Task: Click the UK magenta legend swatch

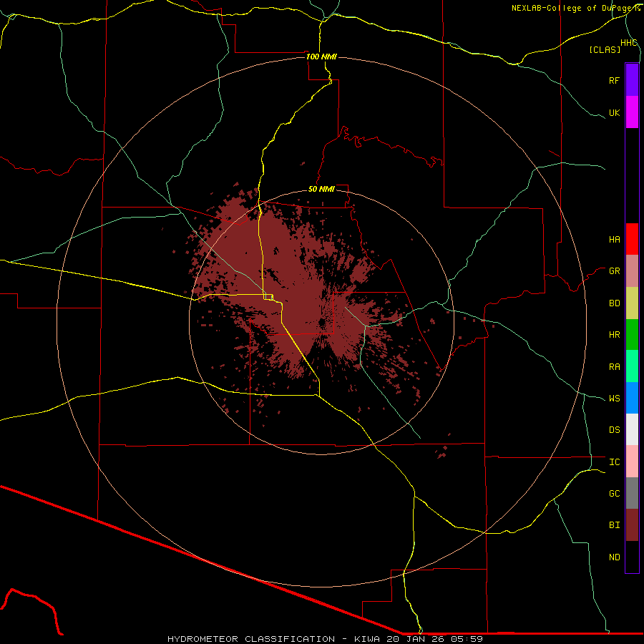Action: click(632, 112)
